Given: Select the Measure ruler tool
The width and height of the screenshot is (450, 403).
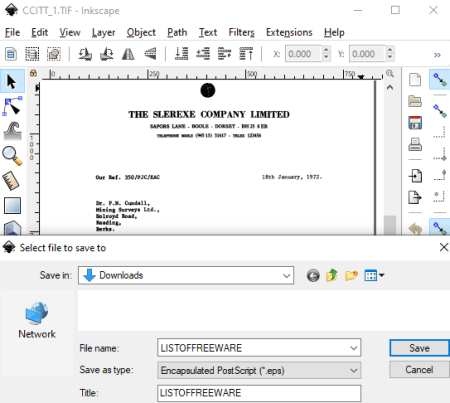Looking at the screenshot, I should pyautogui.click(x=11, y=181).
